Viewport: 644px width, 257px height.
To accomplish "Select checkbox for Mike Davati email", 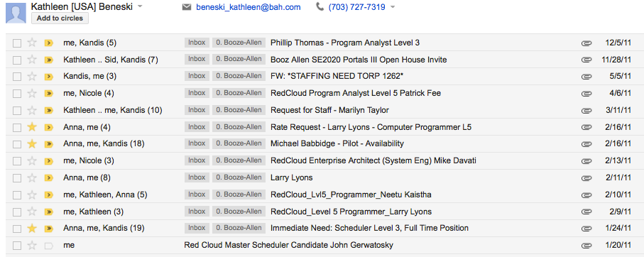I will 17,161.
